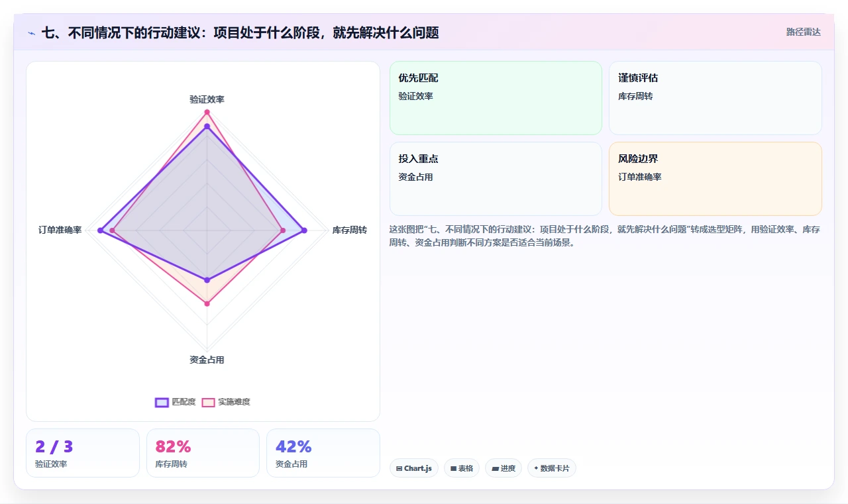
Task: Click the 路径雷达 label in header
Action: [803, 32]
